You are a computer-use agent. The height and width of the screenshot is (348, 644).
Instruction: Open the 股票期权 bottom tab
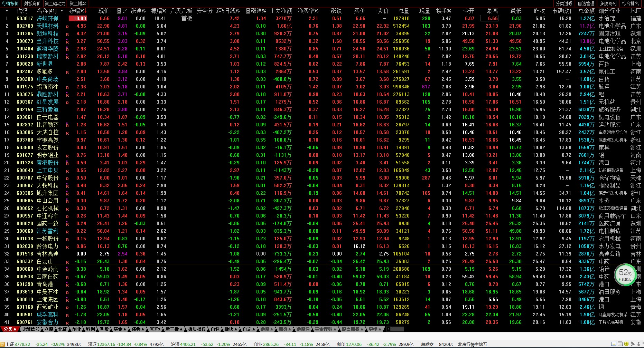(352, 329)
